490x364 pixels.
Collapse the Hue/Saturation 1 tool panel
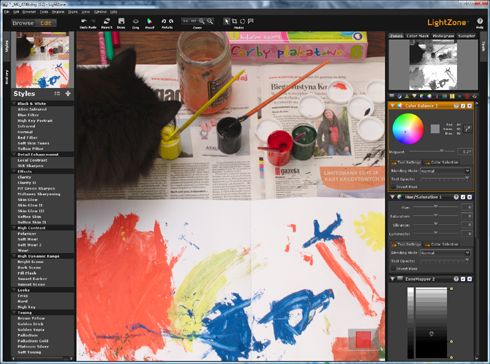point(393,197)
